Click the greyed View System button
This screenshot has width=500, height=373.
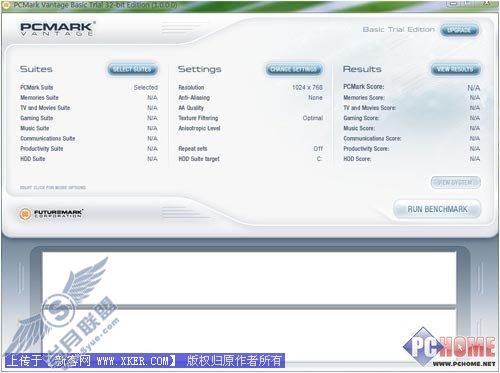pyautogui.click(x=455, y=182)
